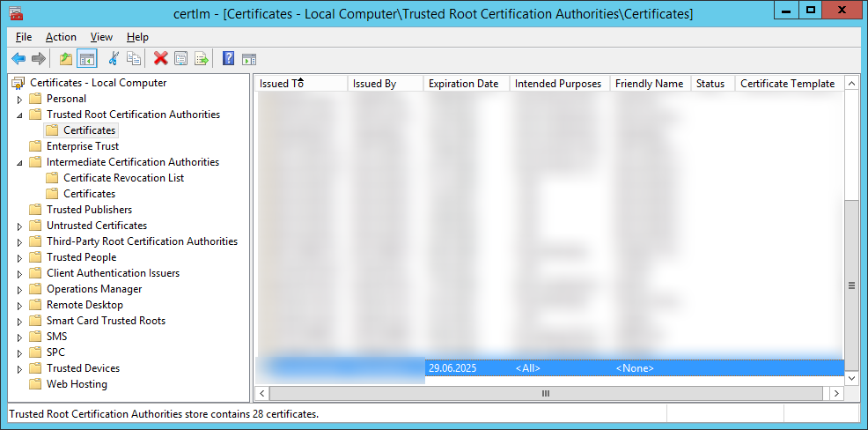This screenshot has width=868, height=430.
Task: Click the Cut scissors icon
Action: pyautogui.click(x=113, y=59)
